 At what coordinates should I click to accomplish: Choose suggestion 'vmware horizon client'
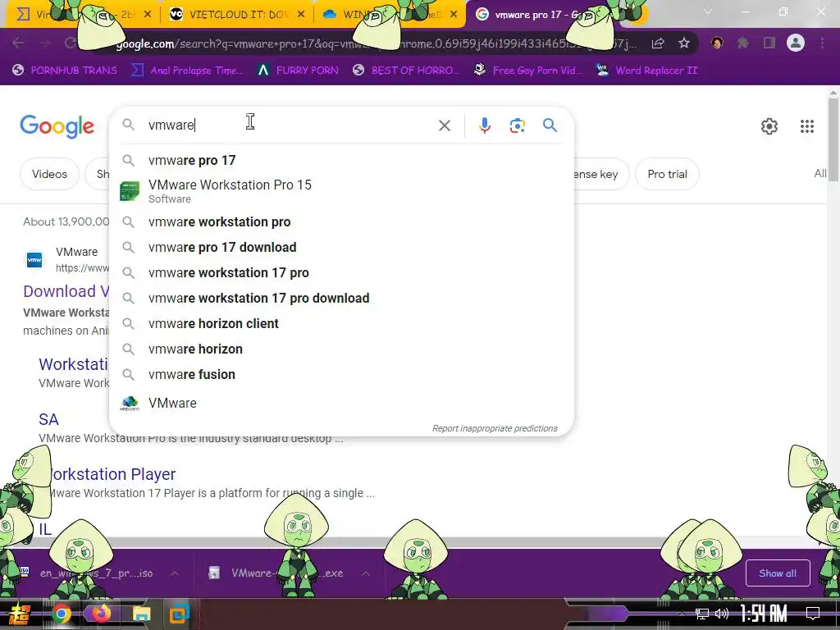coord(341,323)
